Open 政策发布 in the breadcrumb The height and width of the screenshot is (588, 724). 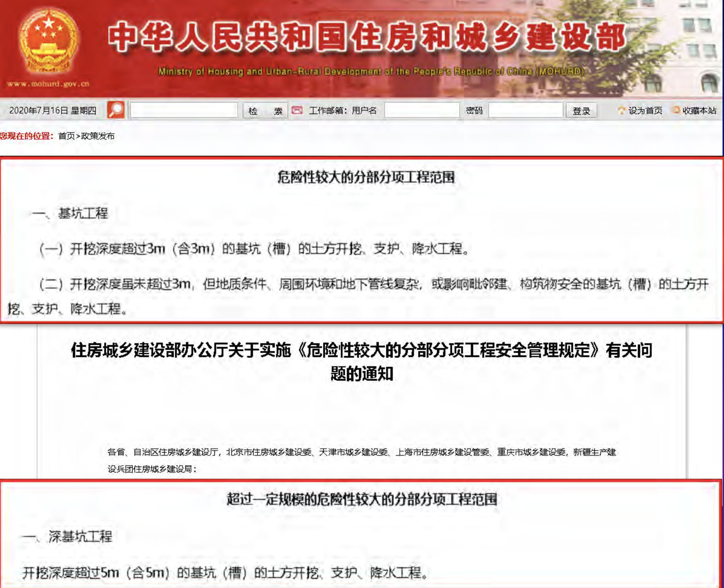98,136
